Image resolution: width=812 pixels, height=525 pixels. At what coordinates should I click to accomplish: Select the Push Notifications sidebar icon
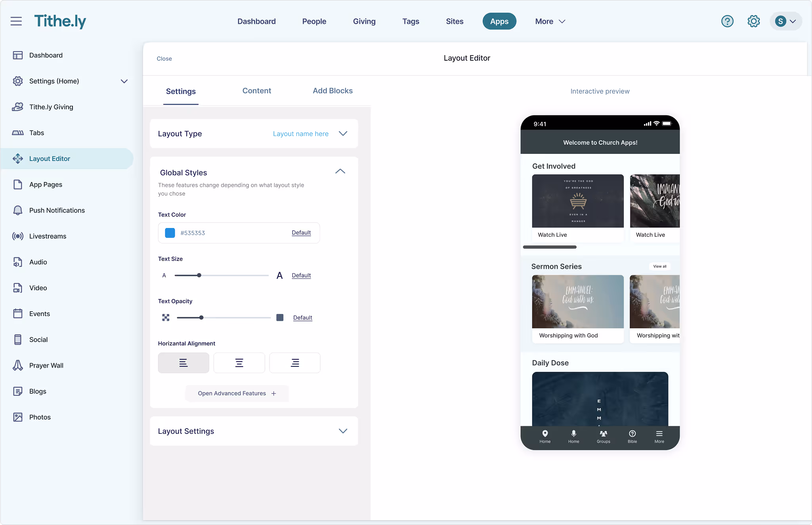(x=18, y=210)
